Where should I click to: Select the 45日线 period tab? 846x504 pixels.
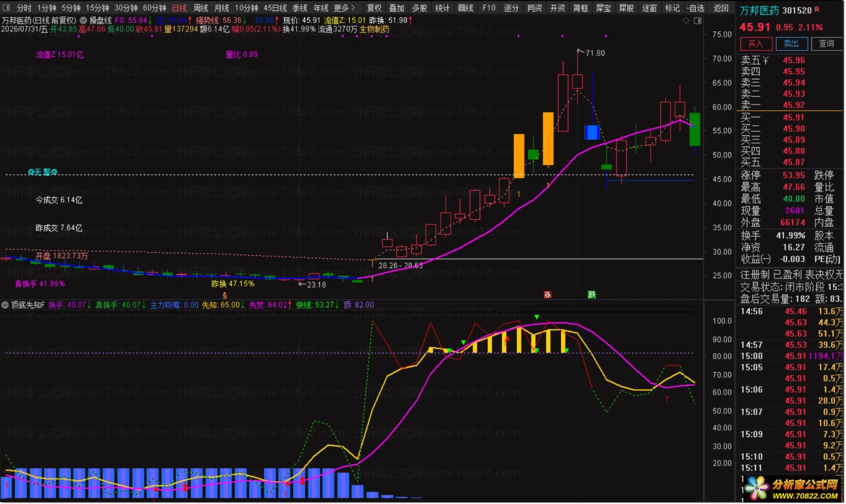point(275,8)
